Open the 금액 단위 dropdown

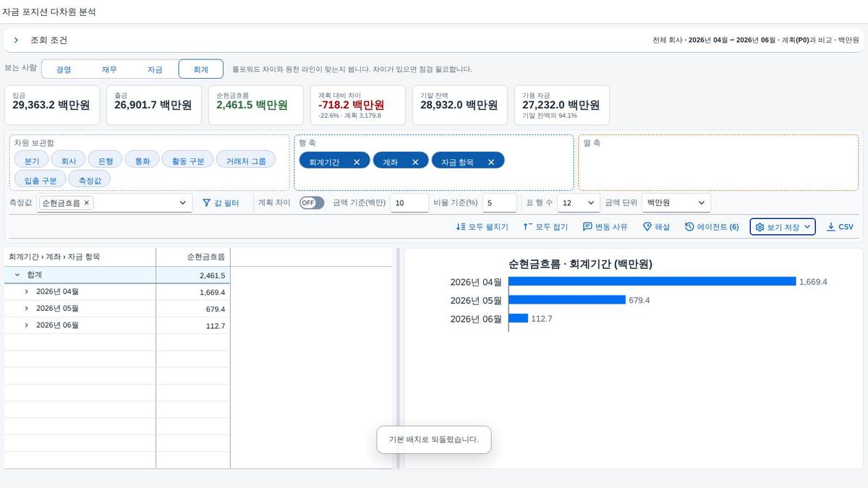point(676,203)
